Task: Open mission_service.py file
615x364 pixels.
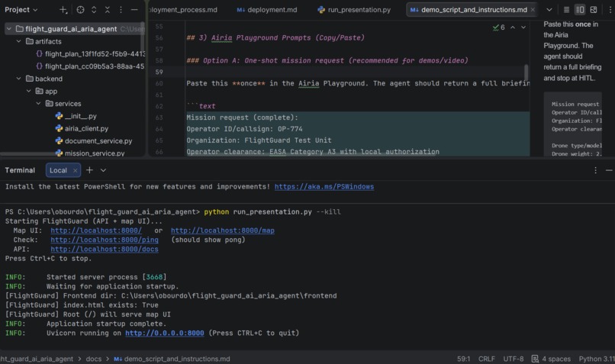Action: [90, 153]
